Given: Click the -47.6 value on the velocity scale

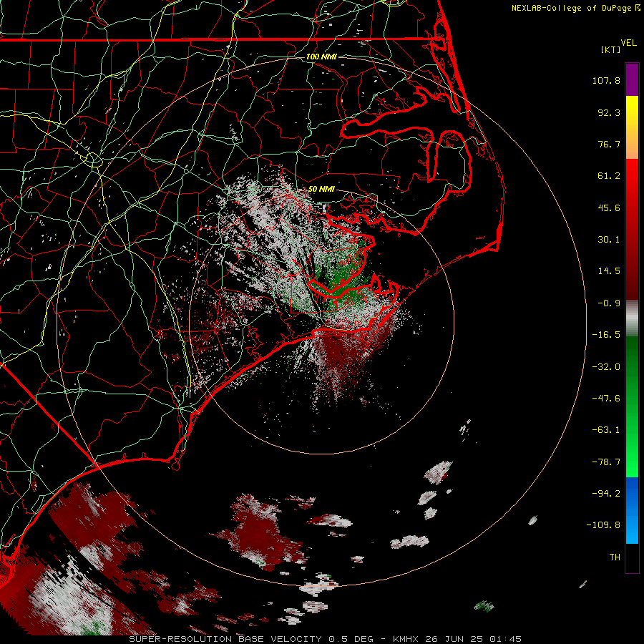Looking at the screenshot, I should pyautogui.click(x=606, y=399).
